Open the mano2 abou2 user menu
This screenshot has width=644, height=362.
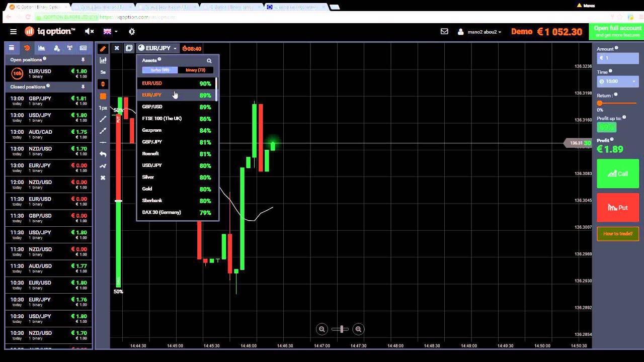tap(479, 32)
